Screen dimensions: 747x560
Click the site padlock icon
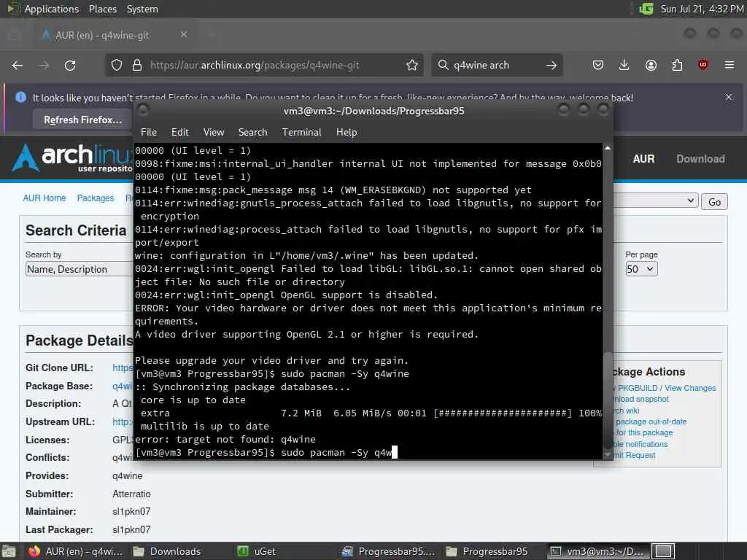pyautogui.click(x=137, y=65)
